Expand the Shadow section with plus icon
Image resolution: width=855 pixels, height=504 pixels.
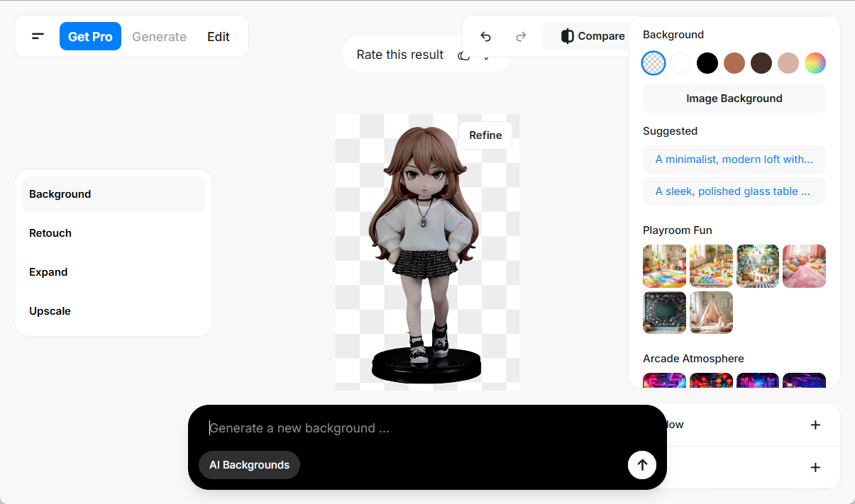[x=815, y=425]
